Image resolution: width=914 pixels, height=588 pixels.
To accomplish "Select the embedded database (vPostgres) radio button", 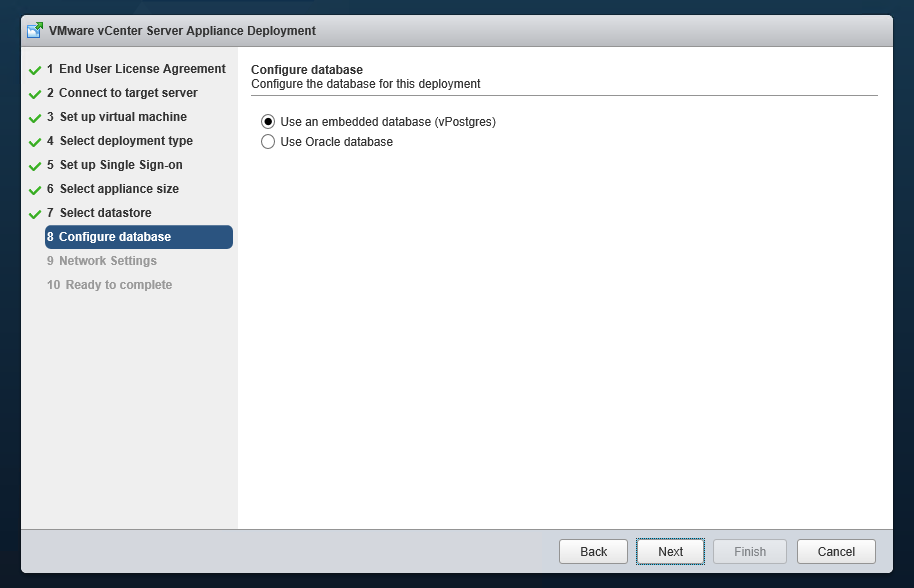I will tap(268, 122).
